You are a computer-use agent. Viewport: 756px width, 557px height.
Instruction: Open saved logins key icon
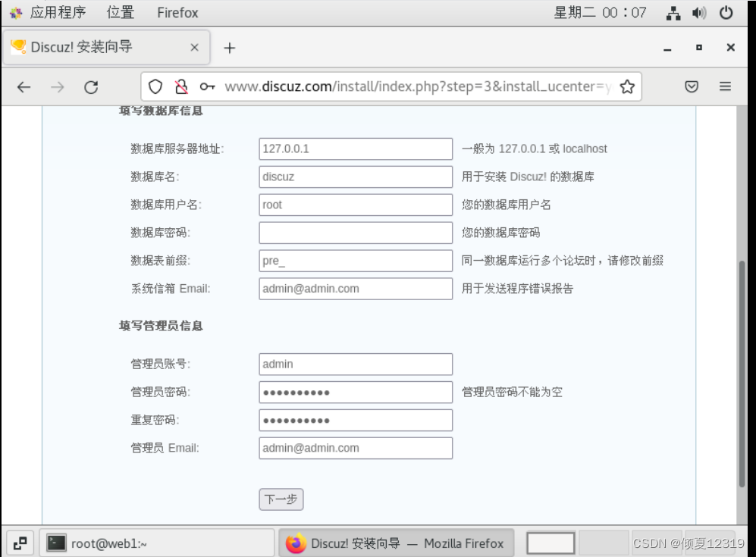pos(207,86)
